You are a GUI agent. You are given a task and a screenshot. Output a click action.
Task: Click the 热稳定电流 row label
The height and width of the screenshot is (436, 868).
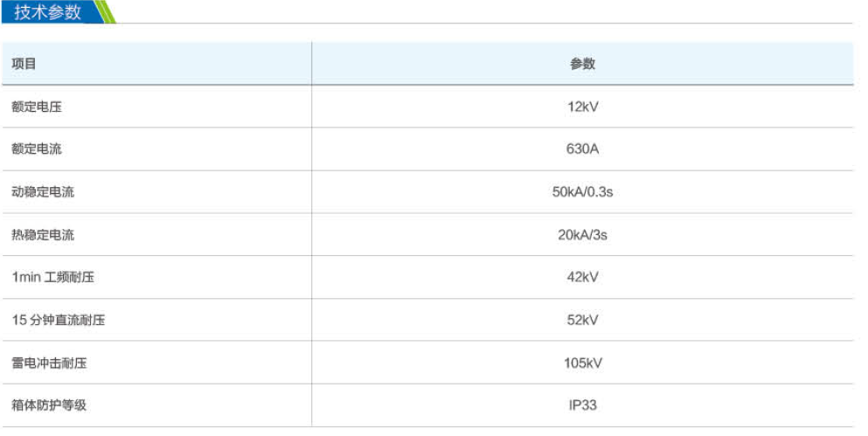tap(43, 234)
